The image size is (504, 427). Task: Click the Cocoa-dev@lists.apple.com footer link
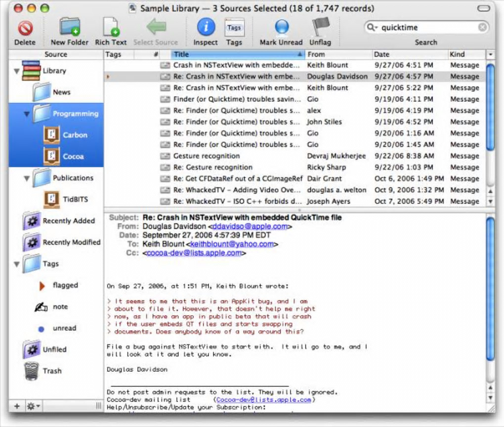pos(263,400)
